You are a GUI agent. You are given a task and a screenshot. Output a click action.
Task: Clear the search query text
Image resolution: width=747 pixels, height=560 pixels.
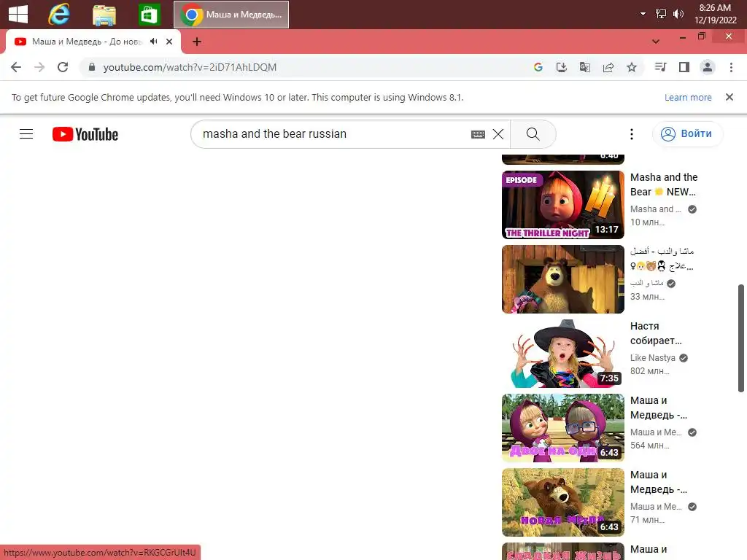498,134
